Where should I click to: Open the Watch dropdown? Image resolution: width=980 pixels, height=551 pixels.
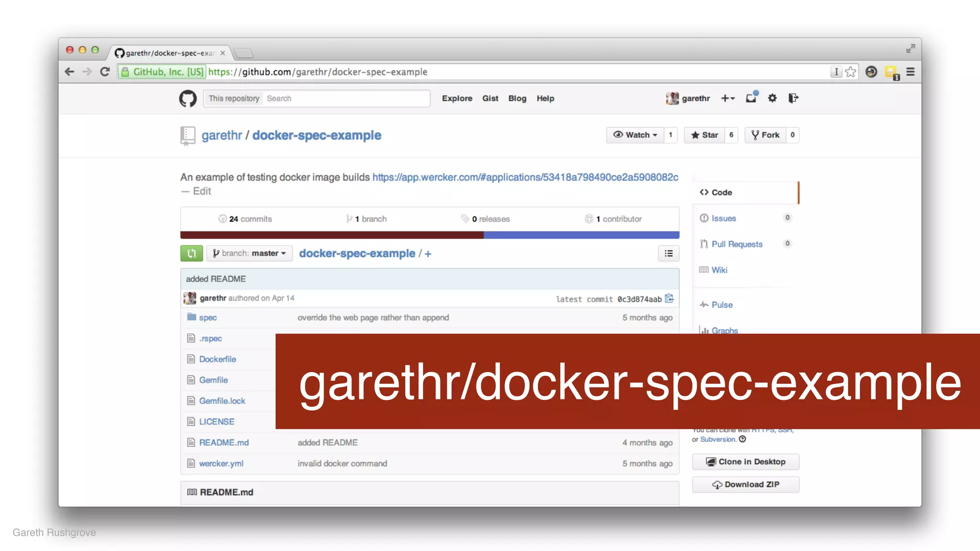tap(635, 135)
